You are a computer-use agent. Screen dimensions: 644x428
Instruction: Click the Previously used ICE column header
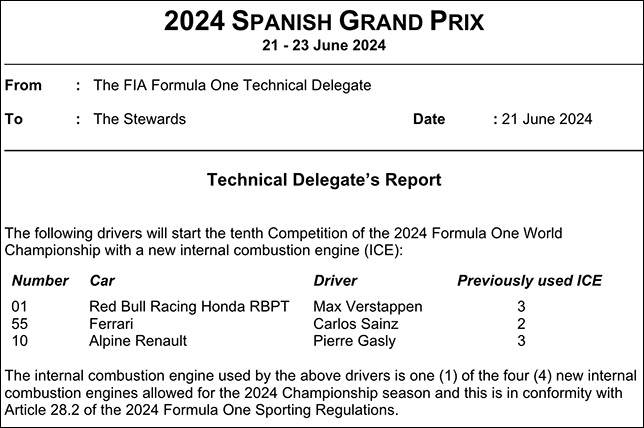click(x=529, y=281)
